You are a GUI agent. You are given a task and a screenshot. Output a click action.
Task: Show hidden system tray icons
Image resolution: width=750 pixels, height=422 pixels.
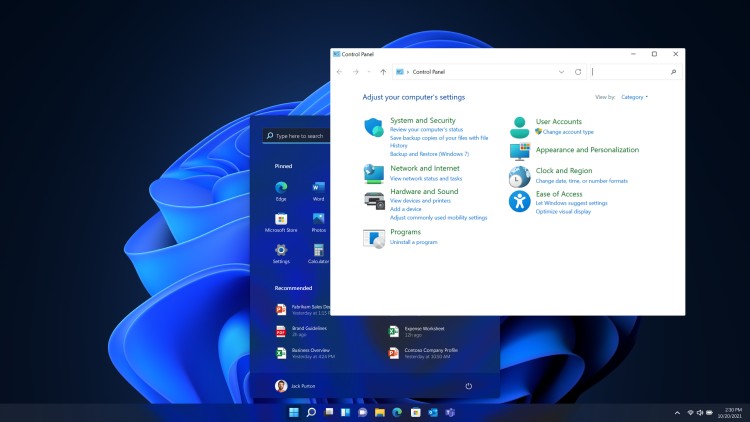(x=678, y=412)
